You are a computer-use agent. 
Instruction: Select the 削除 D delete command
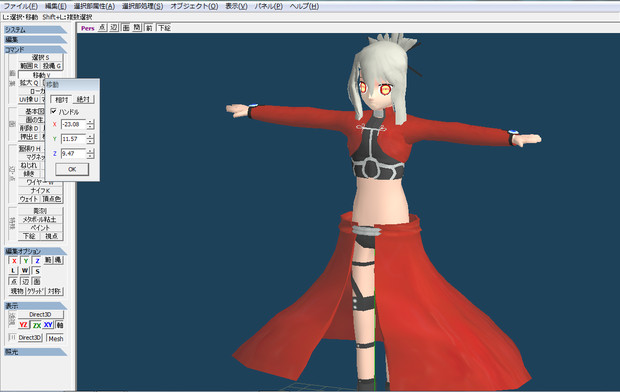[29, 128]
